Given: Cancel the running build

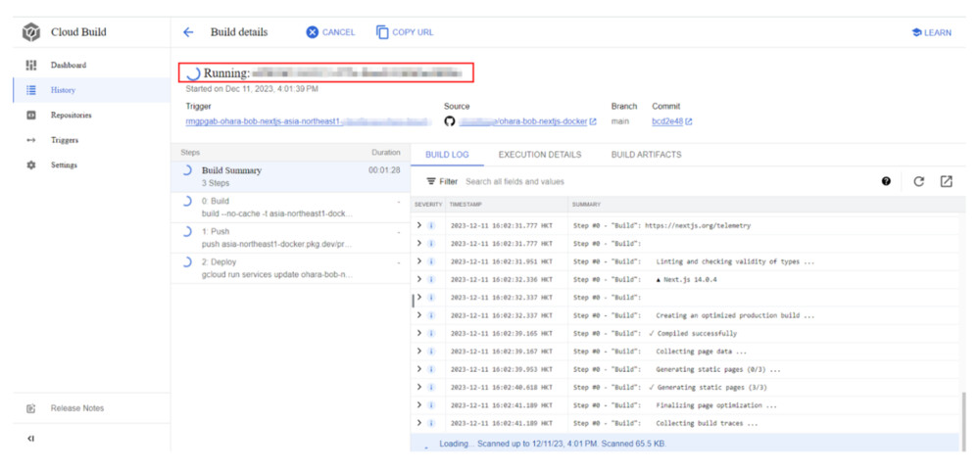Looking at the screenshot, I should (330, 32).
